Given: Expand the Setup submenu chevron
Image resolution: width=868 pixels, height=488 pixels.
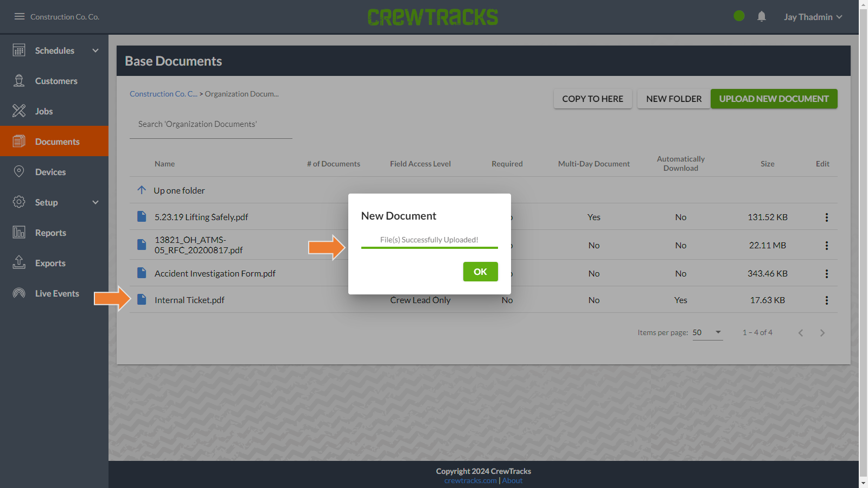Looking at the screenshot, I should 95,202.
